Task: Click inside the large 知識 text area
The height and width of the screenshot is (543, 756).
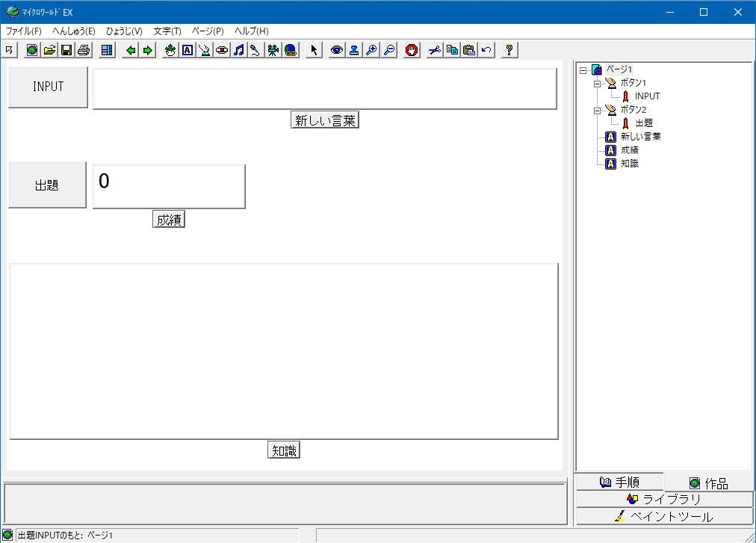Action: tap(284, 351)
